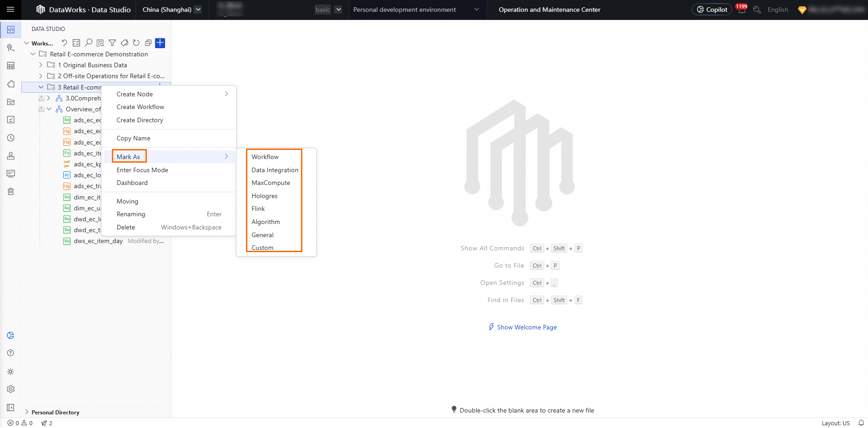Click the search magnifier in workspace toolbar
Screen dimensions: 868x428
click(x=88, y=43)
